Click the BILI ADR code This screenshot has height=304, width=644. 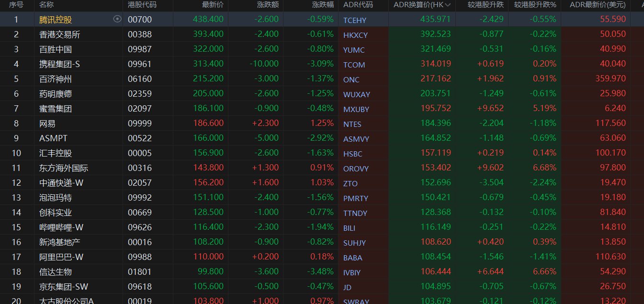pos(350,228)
